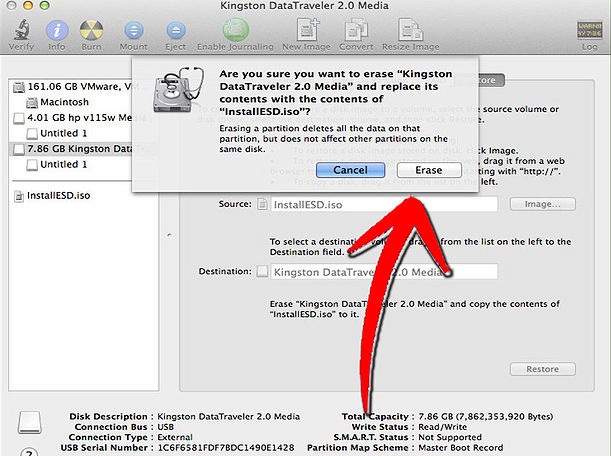Open the Info toolbar icon
The width and height of the screenshot is (611, 456).
(x=57, y=30)
